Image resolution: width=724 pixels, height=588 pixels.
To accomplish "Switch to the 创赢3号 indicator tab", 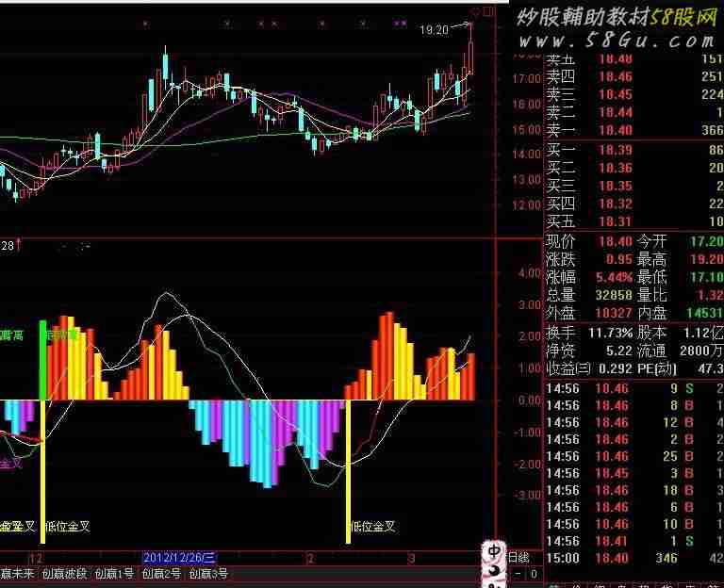I will (208, 574).
